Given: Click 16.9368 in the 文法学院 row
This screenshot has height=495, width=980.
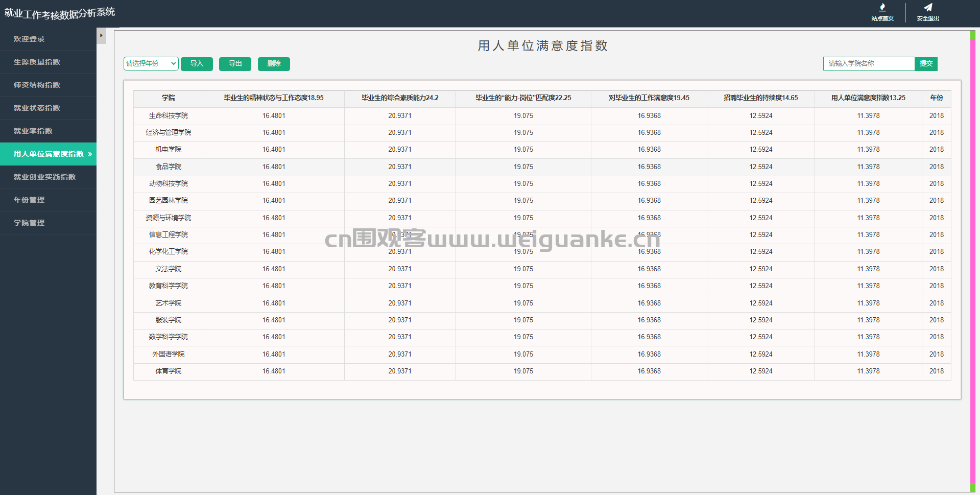Looking at the screenshot, I should click(649, 269).
